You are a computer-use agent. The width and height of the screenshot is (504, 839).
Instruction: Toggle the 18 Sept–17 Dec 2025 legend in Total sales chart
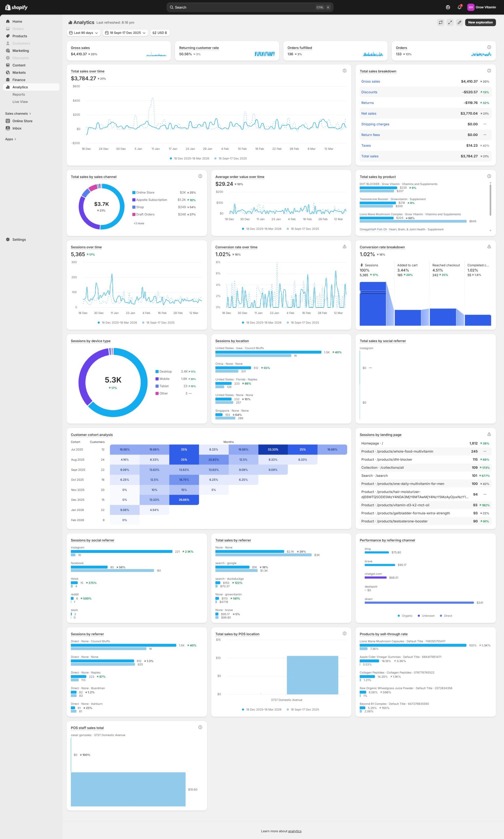tap(232, 158)
